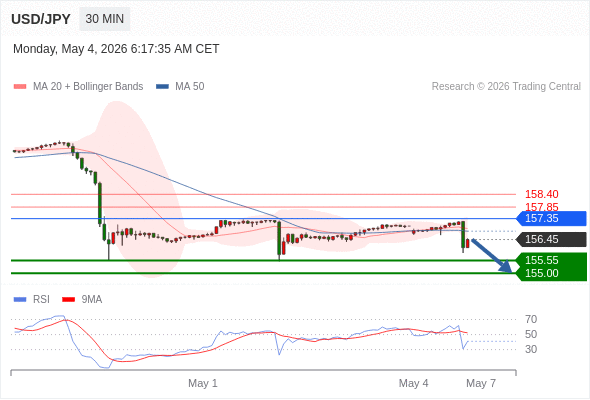Click the 156.45 current price tag
This screenshot has height=400, width=590.
(x=551, y=239)
